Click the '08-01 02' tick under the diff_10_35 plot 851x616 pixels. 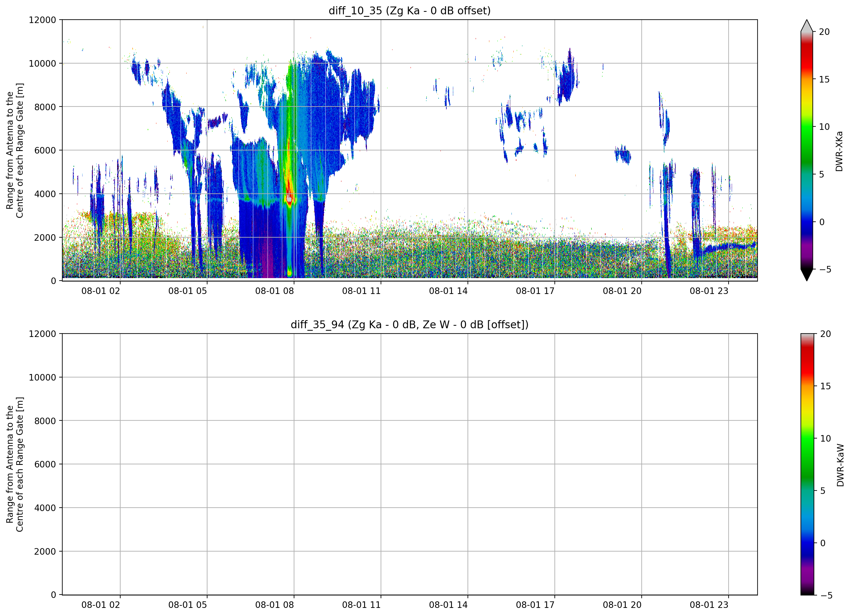point(101,291)
